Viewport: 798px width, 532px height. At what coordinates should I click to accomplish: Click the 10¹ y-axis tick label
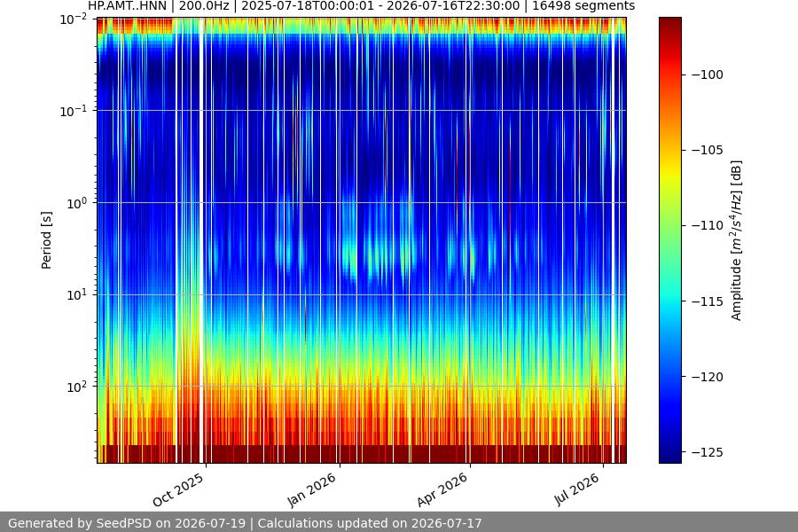point(77,294)
